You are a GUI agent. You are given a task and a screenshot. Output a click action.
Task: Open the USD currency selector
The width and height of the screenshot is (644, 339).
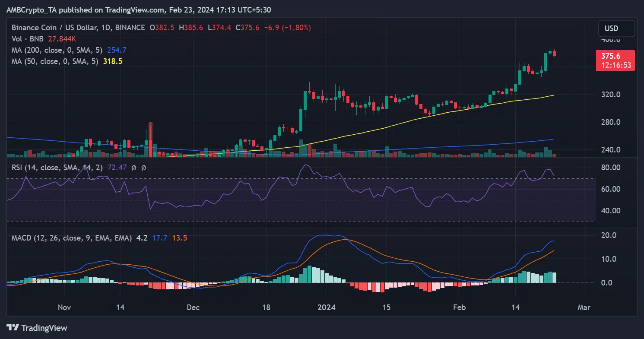click(616, 29)
